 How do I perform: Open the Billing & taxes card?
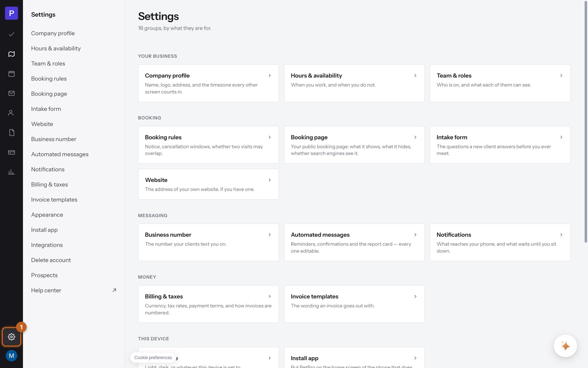(x=208, y=304)
